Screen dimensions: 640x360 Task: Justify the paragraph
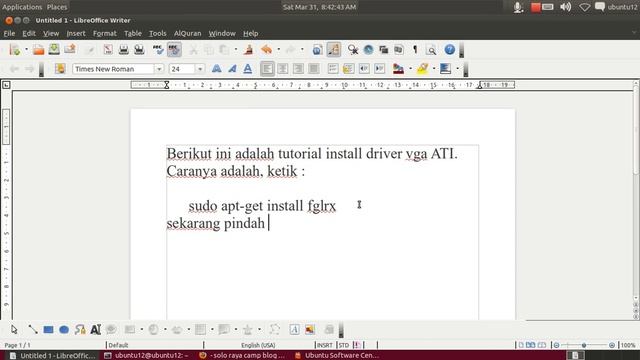point(313,69)
